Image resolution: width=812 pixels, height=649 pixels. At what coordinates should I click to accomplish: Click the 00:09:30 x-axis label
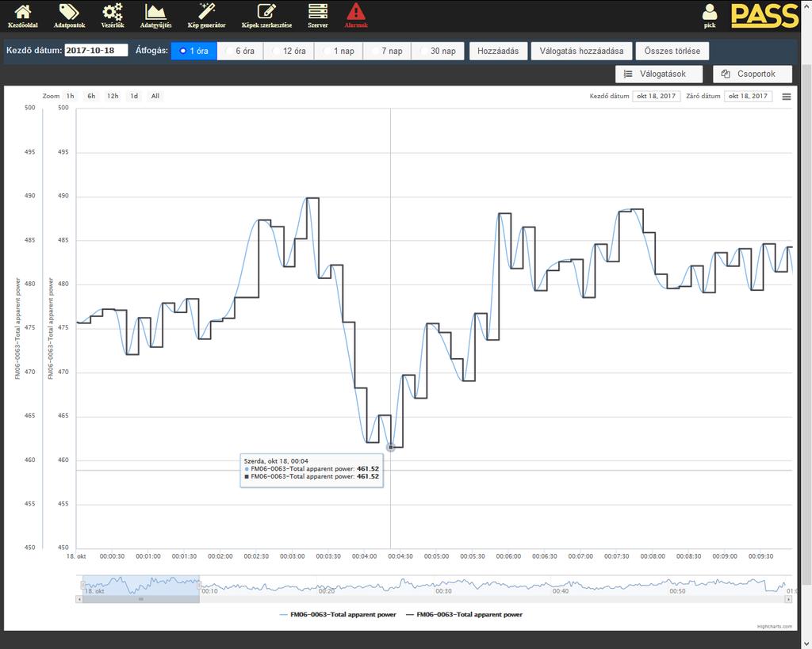[760, 556]
